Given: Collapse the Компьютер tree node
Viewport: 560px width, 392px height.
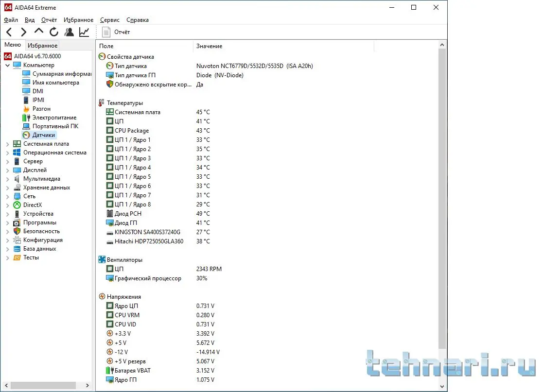Looking at the screenshot, I should (x=7, y=65).
